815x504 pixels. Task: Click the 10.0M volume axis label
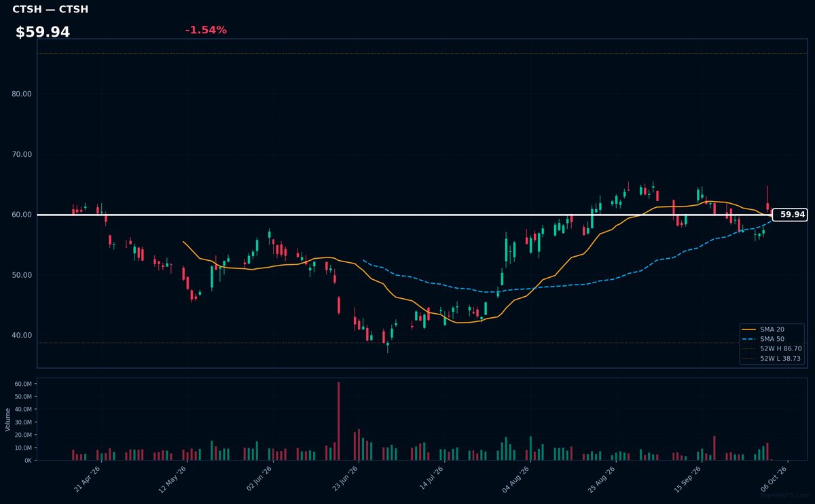[23, 448]
